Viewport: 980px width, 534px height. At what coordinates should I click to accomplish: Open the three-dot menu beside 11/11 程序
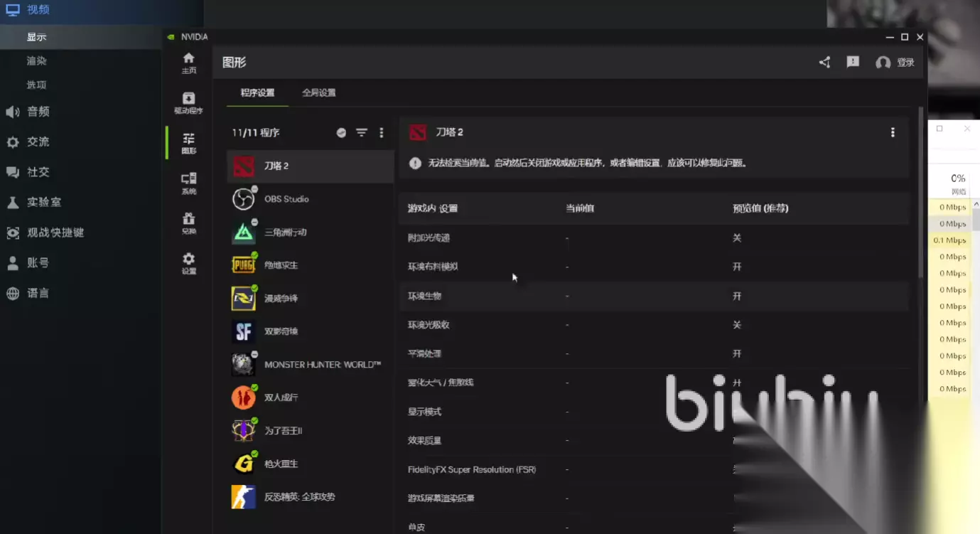(382, 133)
